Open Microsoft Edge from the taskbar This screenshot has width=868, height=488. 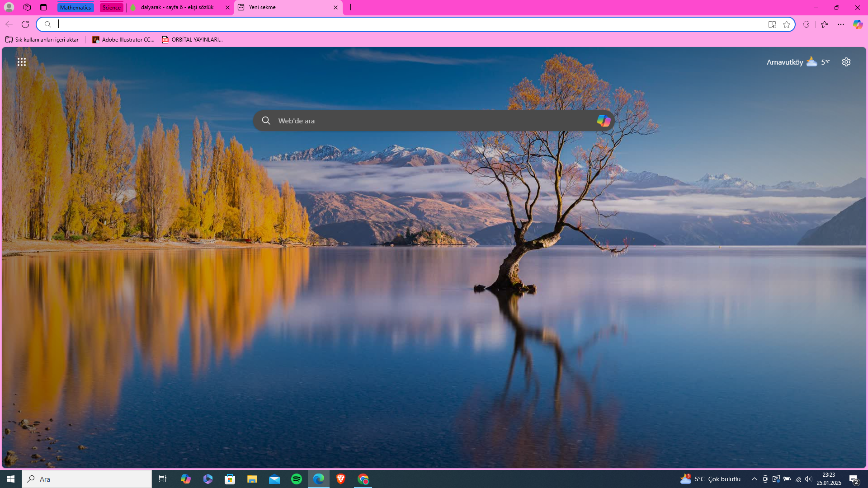(x=319, y=479)
